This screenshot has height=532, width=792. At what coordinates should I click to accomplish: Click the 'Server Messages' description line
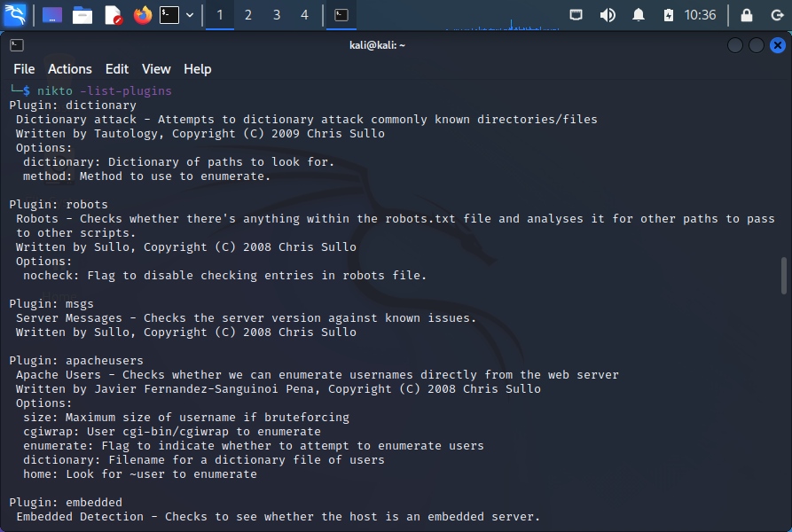pos(246,318)
